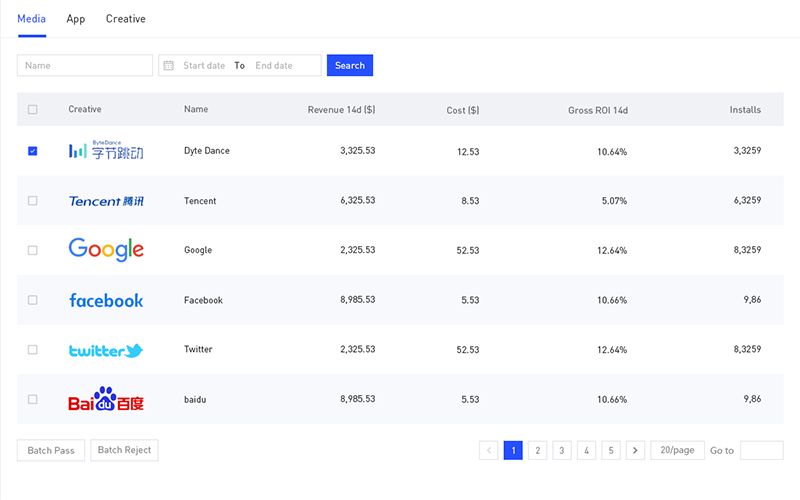Click the name cell Tencent
800x500 pixels.
[200, 201]
